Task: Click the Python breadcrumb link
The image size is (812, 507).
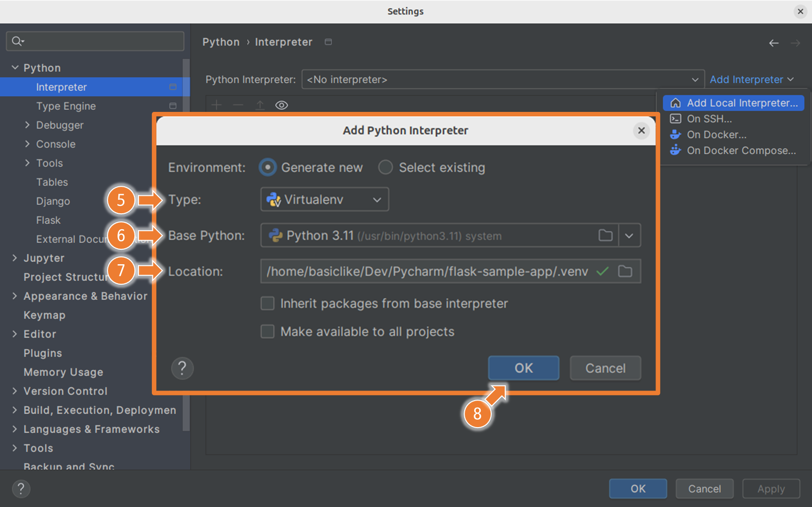Action: point(221,42)
